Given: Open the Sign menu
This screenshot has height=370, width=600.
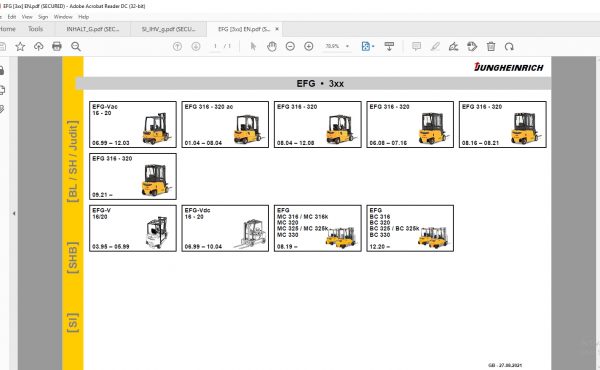Looking at the screenshot, I should (x=43, y=17).
